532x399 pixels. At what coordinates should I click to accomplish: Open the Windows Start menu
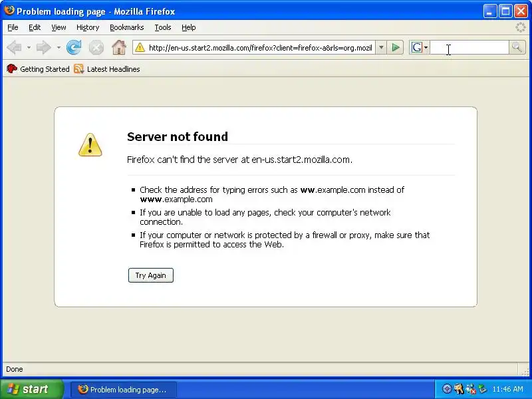coord(32,389)
